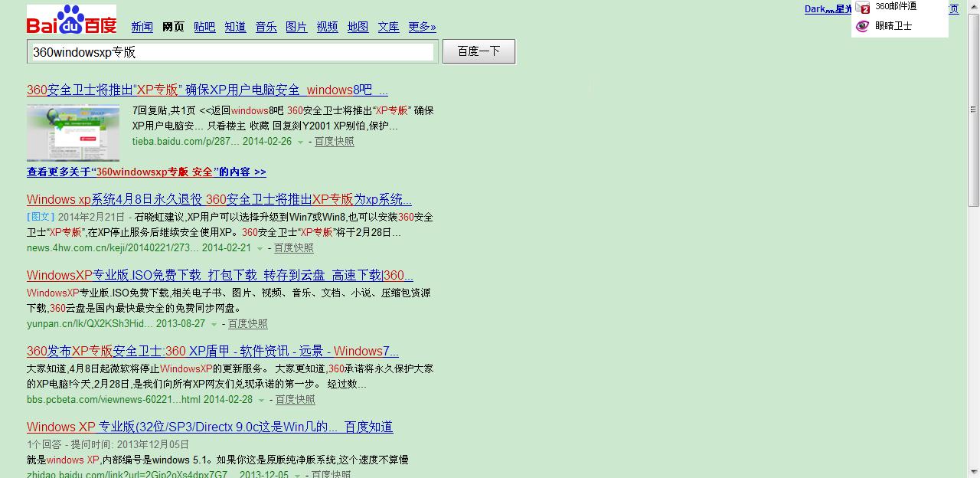Click the [图文] tag in second result
Image resolution: width=980 pixels, height=478 pixels.
pyautogui.click(x=41, y=217)
